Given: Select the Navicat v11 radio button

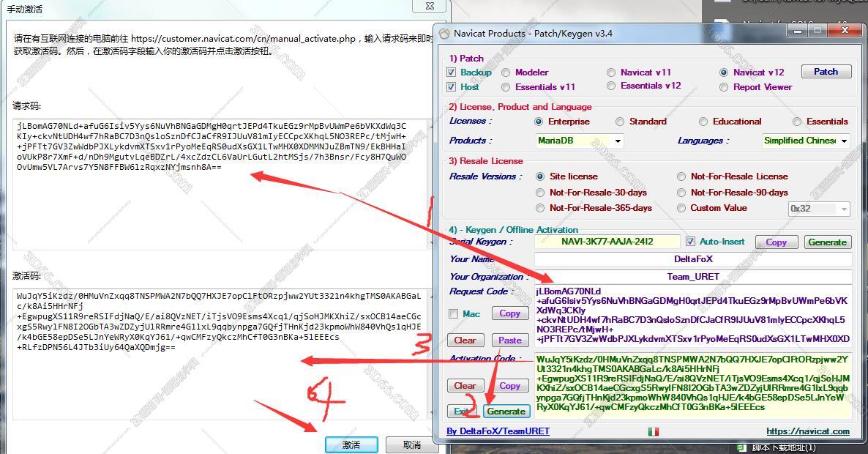Looking at the screenshot, I should (611, 72).
